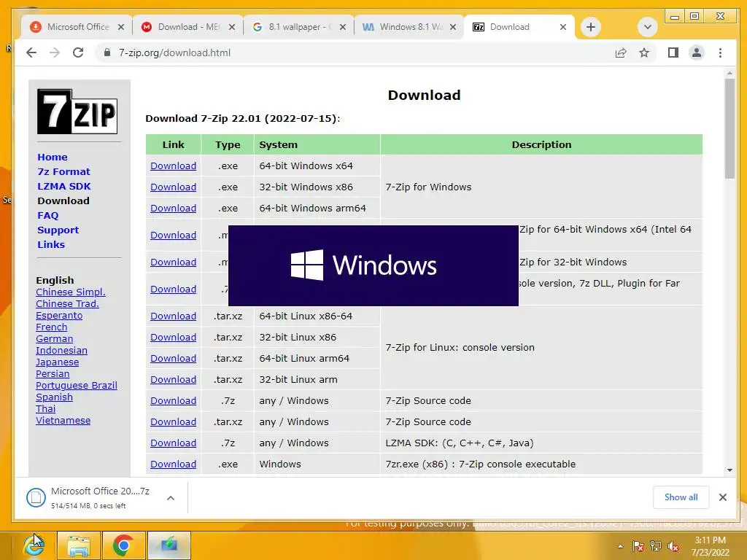
Task: Download the 32-bit Windows x86 exe
Action: point(174,187)
